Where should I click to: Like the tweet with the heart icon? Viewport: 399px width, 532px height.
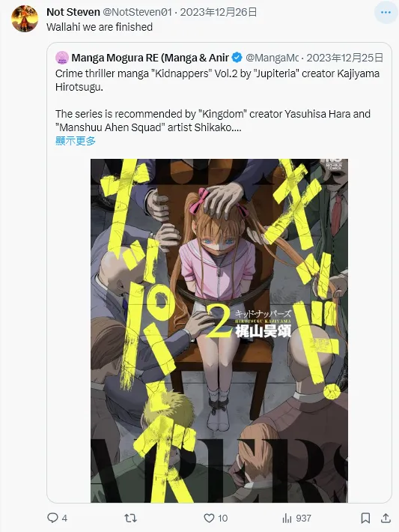tap(209, 518)
